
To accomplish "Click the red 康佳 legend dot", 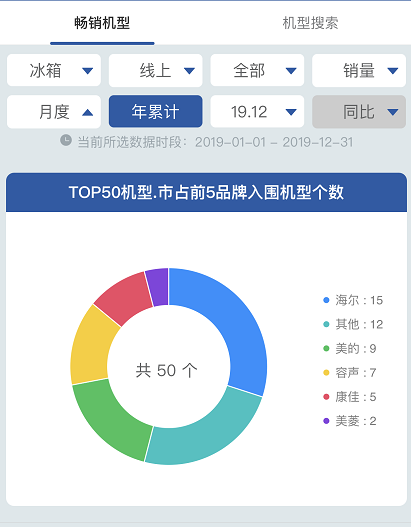I will [326, 397].
